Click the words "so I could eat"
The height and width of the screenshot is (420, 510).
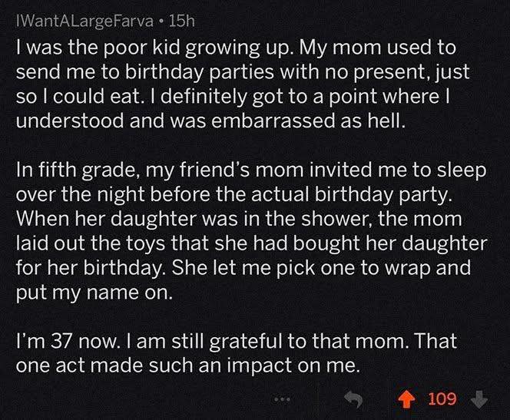coord(78,97)
